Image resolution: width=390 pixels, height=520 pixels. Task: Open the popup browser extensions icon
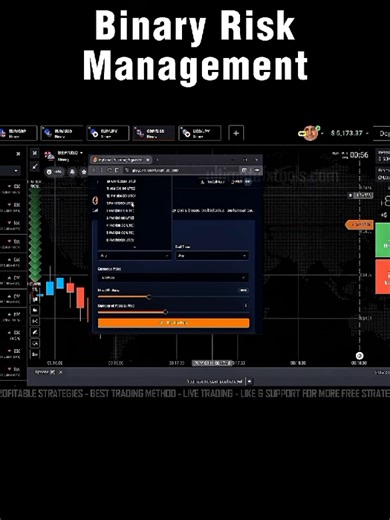245,170
